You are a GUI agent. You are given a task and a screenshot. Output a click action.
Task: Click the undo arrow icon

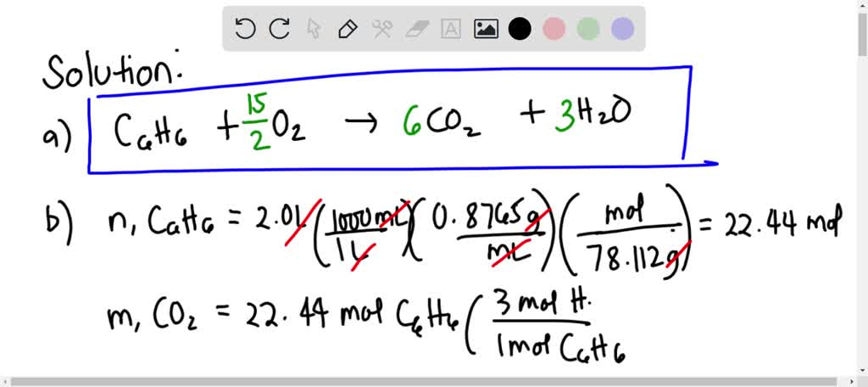pos(245,29)
